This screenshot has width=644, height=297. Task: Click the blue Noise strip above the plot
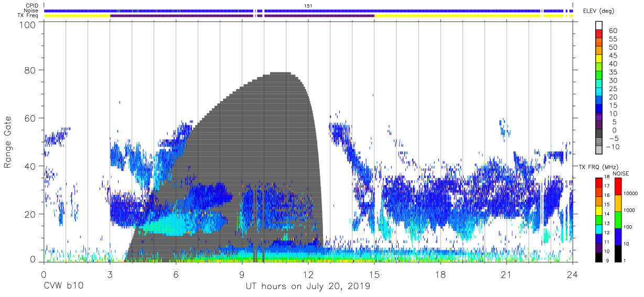point(308,10)
